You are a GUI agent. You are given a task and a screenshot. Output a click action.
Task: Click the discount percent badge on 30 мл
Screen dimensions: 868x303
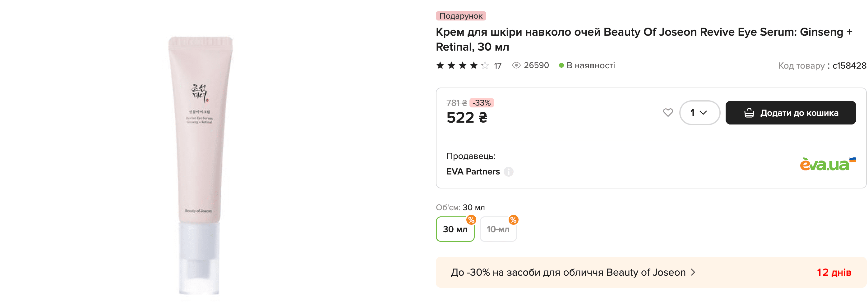[x=471, y=220]
